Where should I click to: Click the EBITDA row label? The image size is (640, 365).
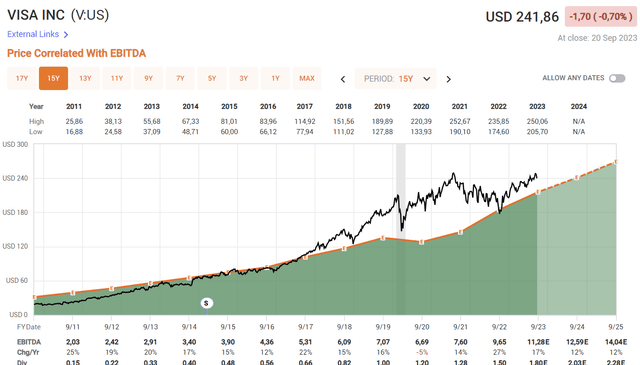29,342
